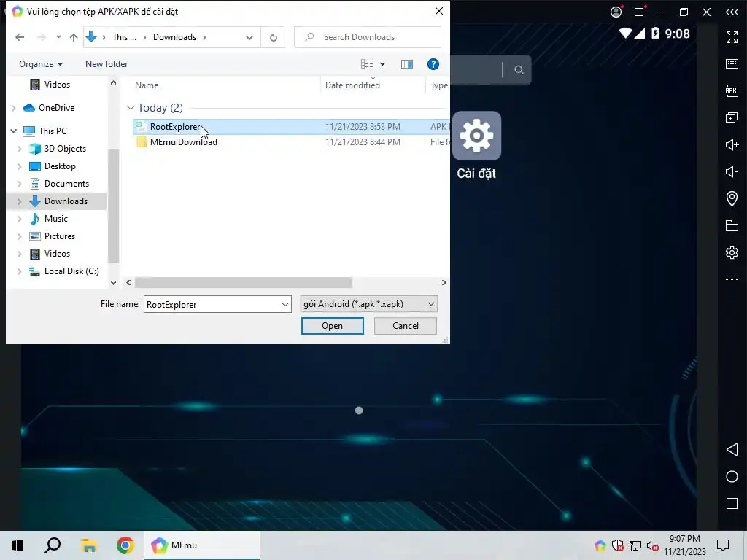
Task: Toggle the preview pane icon in dialog
Action: pyautogui.click(x=407, y=64)
